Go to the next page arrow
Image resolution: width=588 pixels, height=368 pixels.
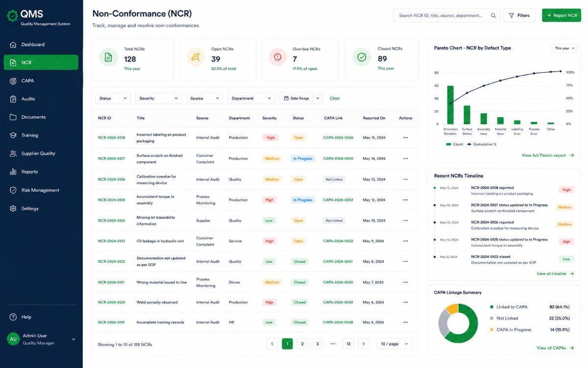point(364,344)
